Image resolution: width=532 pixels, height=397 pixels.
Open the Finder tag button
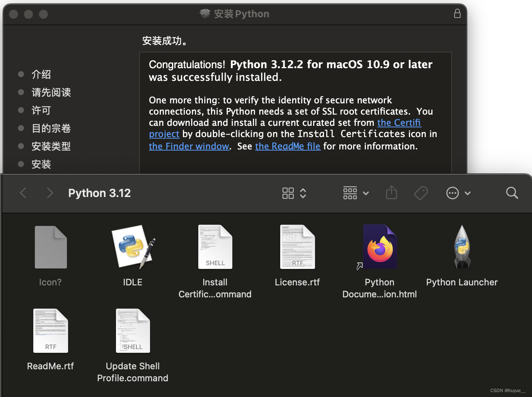point(421,193)
